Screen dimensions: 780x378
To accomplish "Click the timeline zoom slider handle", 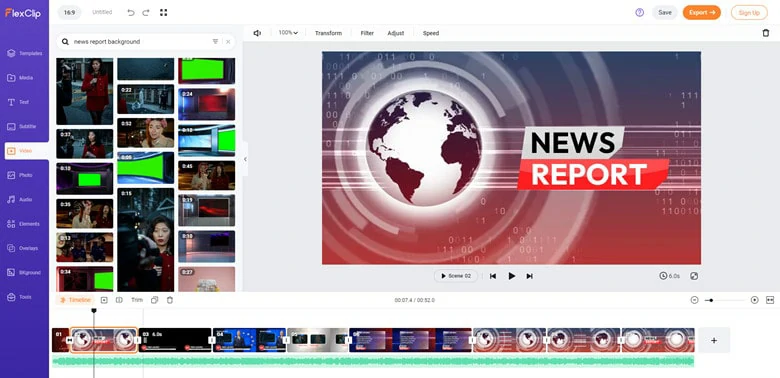I will [711, 300].
